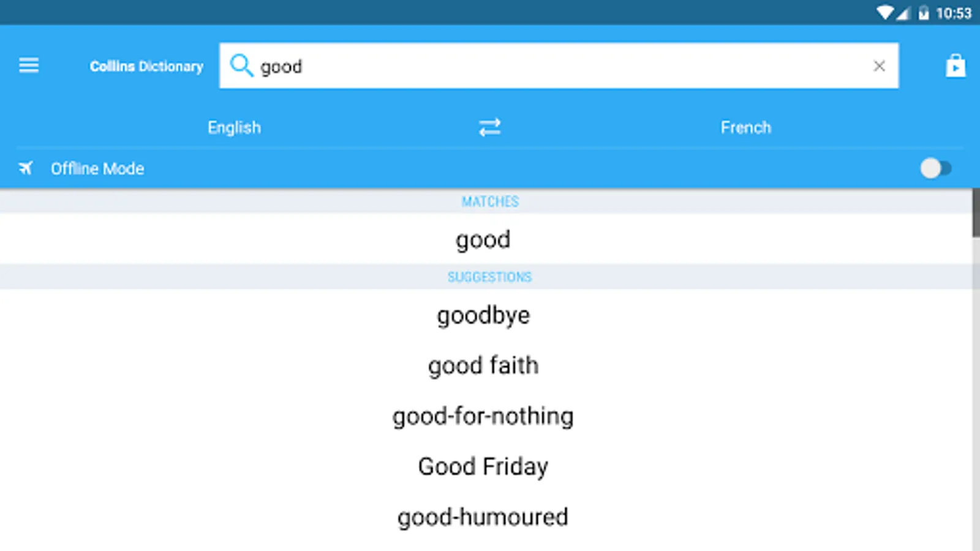The width and height of the screenshot is (980, 551).
Task: Open the hamburger navigation menu
Action: [x=29, y=65]
